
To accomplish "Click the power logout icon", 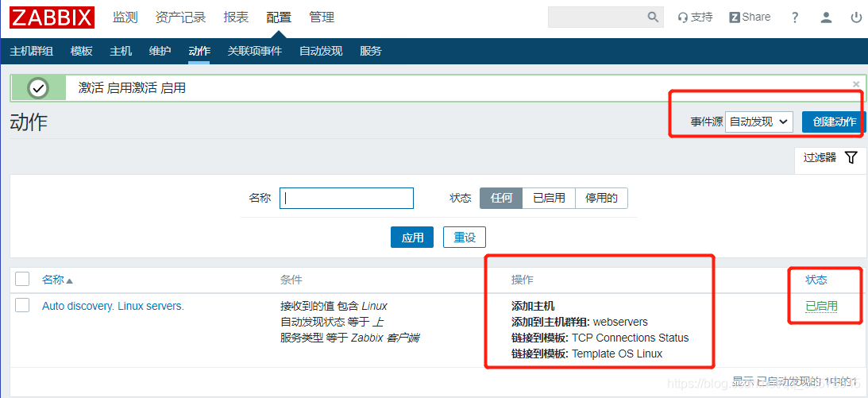I will pyautogui.click(x=856, y=17).
